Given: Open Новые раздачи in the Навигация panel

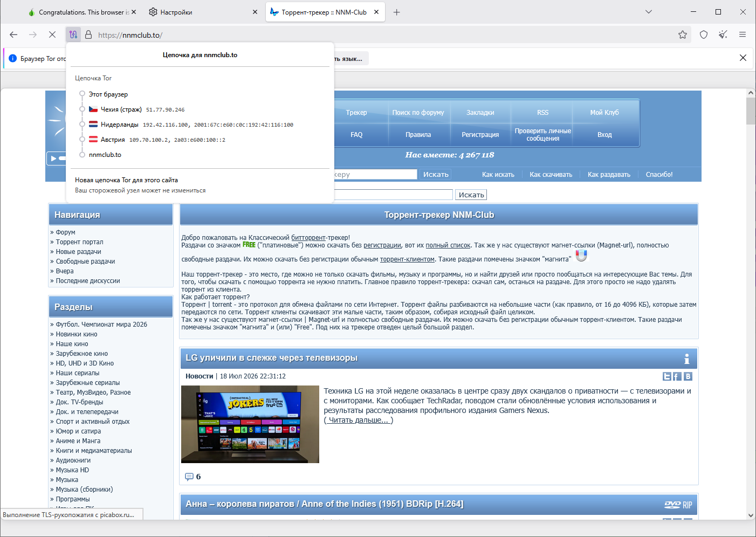Looking at the screenshot, I should (x=79, y=252).
